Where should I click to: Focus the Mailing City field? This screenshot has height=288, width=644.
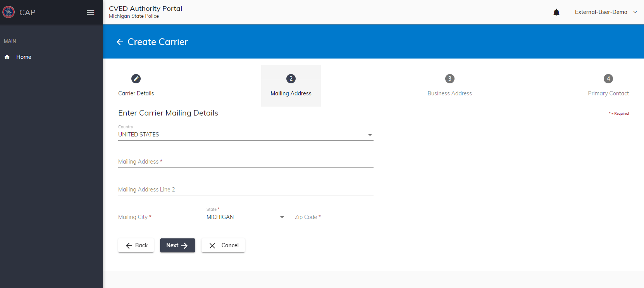(x=158, y=217)
